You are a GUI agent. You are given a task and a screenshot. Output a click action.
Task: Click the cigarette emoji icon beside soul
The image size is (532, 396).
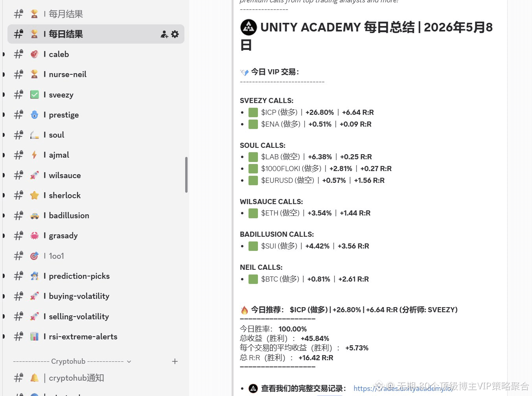coord(35,135)
